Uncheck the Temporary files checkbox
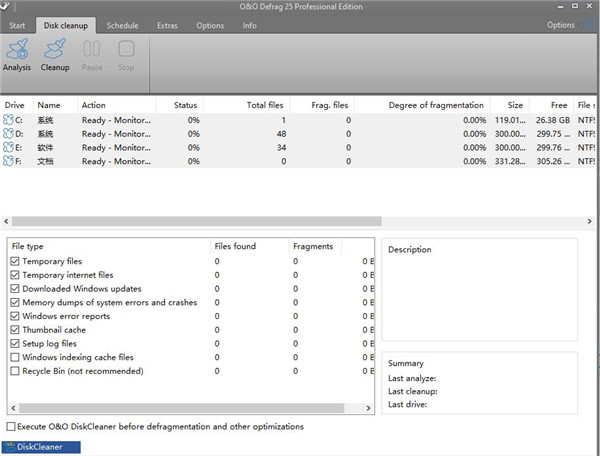This screenshot has width=600, height=456. coord(14,261)
